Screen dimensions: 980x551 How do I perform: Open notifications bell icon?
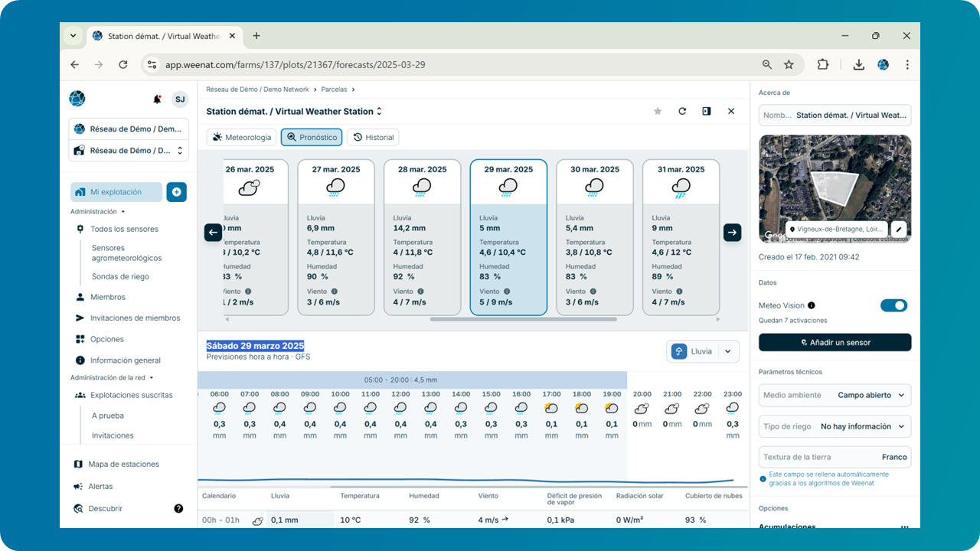coord(157,99)
